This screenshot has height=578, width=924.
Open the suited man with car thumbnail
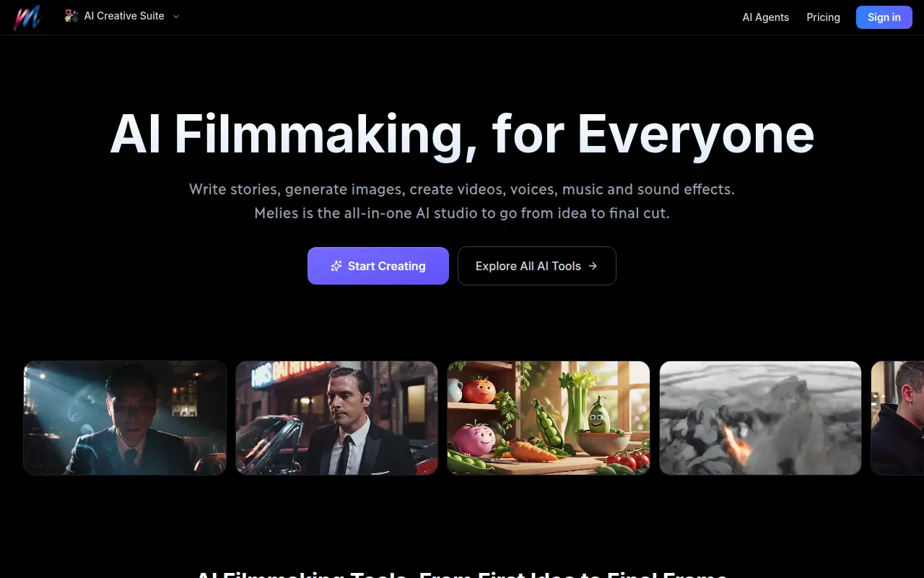click(336, 418)
